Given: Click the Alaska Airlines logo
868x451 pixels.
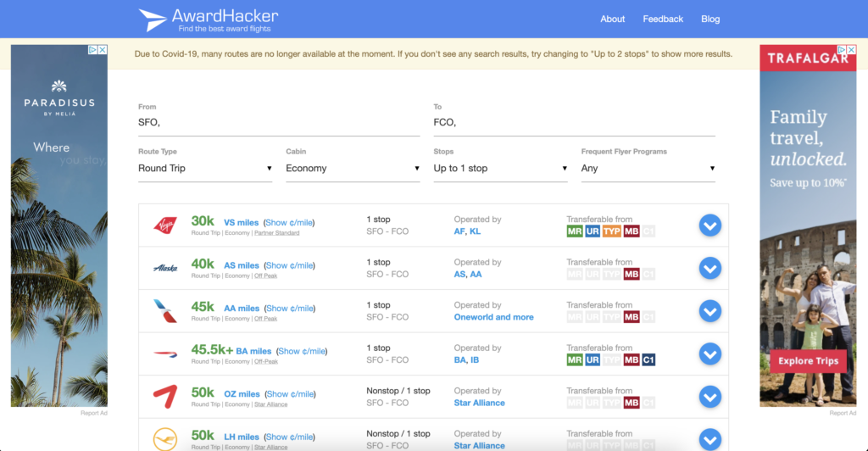Looking at the screenshot, I should click(x=165, y=269).
